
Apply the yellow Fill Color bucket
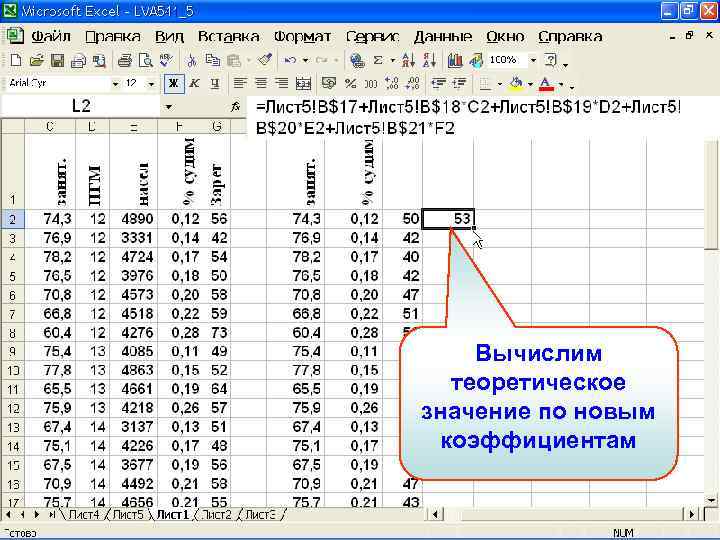(x=517, y=83)
